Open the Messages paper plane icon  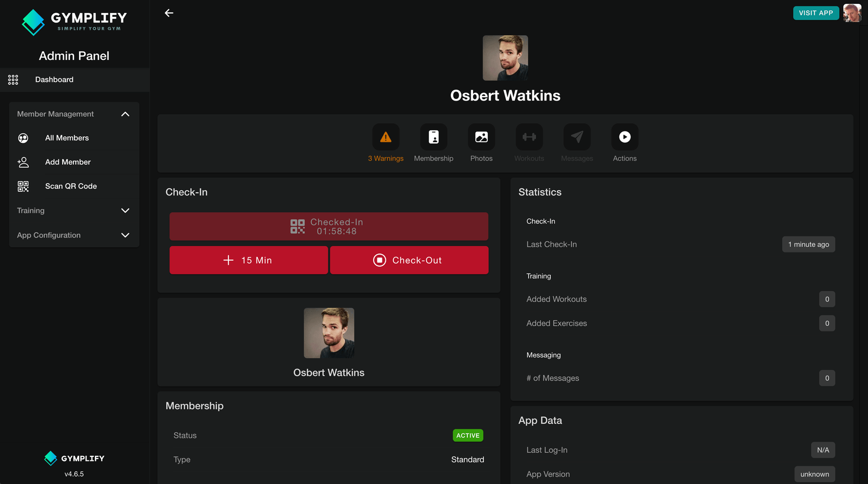coord(577,137)
